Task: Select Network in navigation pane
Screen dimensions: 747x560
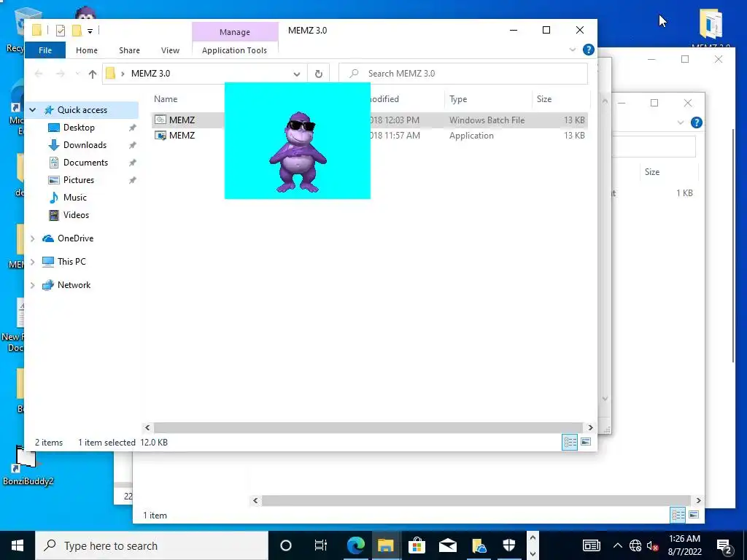Action: coord(74,285)
